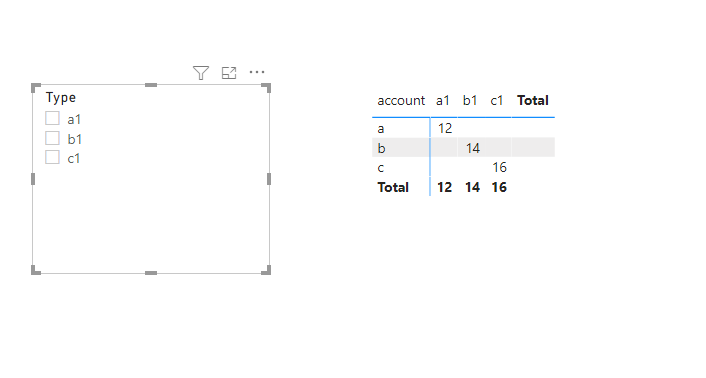Screen dimensions: 706x378
Task: Click the b1 column header in the matrix
Action: [x=470, y=100]
